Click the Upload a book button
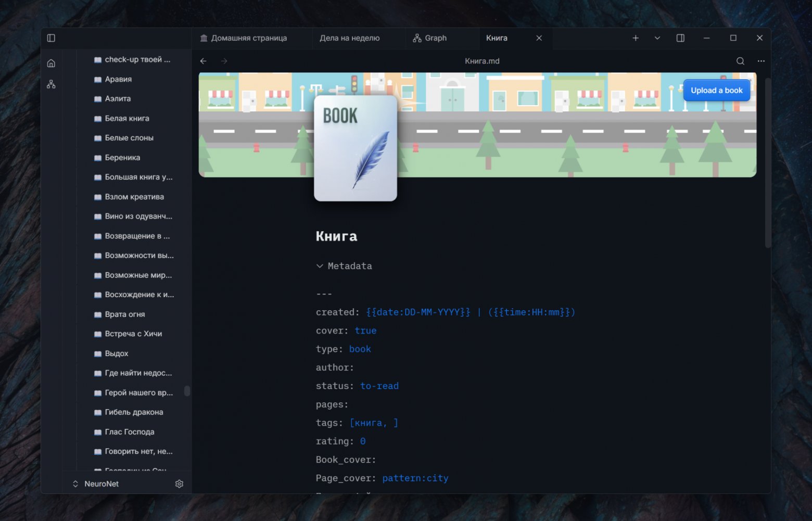 point(717,91)
